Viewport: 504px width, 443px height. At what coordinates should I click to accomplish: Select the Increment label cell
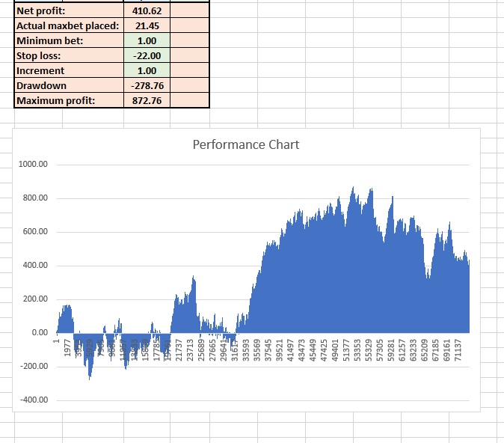click(68, 71)
